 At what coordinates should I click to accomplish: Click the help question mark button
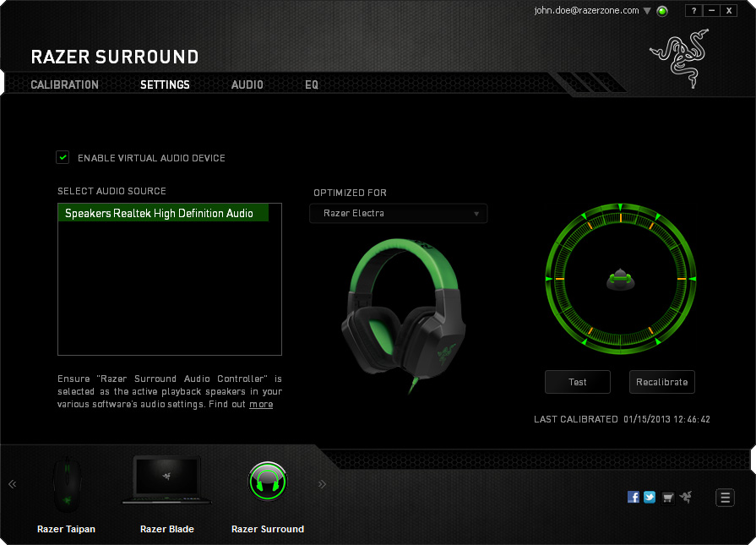click(693, 11)
